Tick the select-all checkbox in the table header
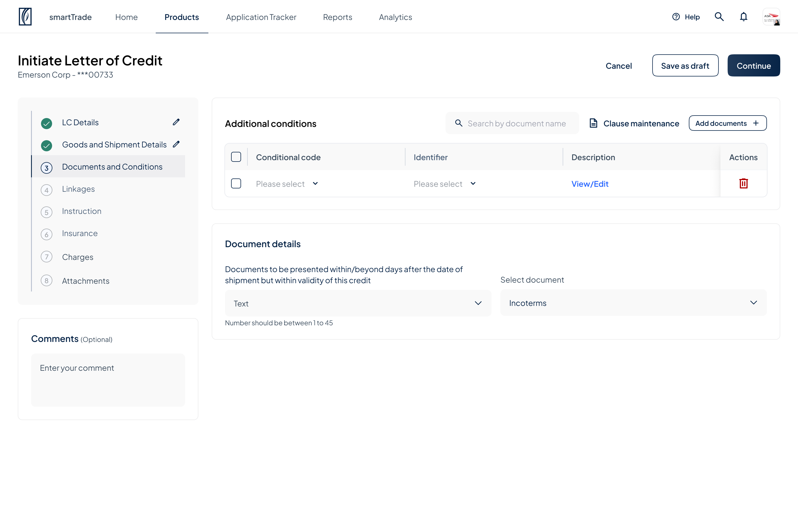 tap(236, 157)
